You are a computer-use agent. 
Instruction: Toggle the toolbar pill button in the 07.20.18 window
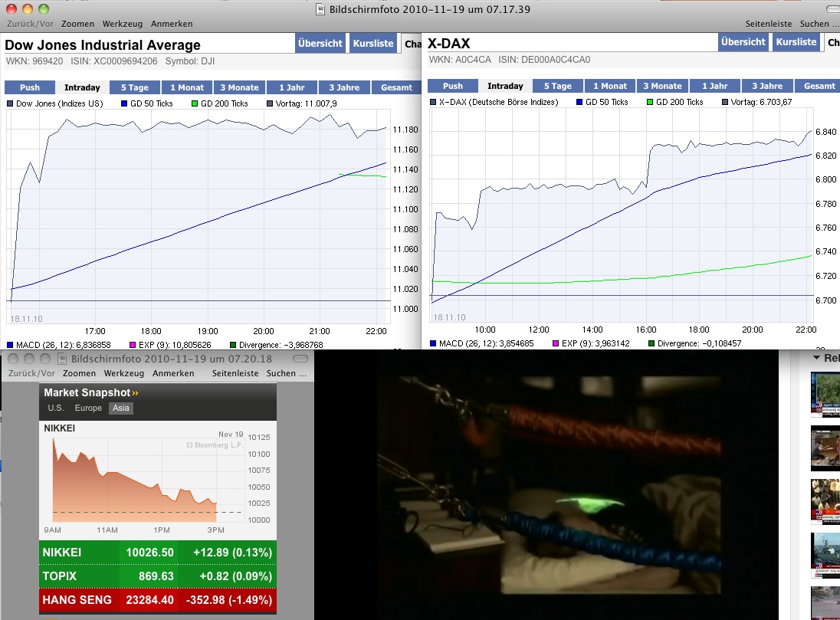coord(300,359)
